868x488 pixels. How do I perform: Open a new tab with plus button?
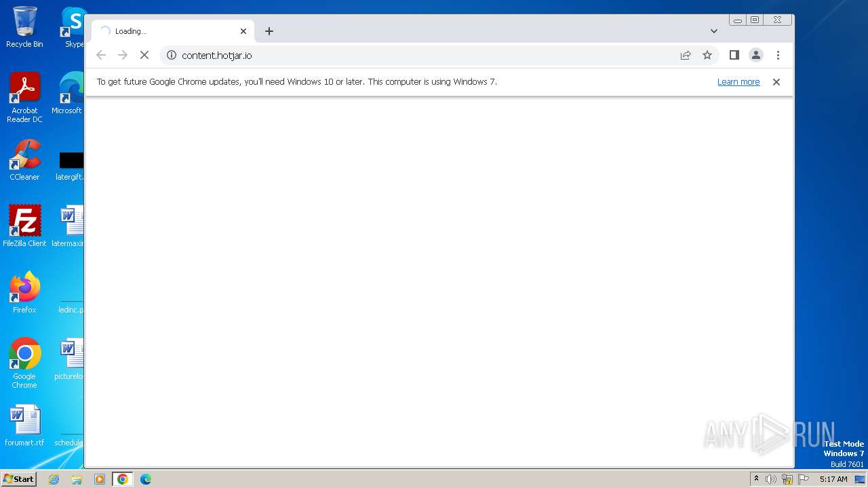269,31
